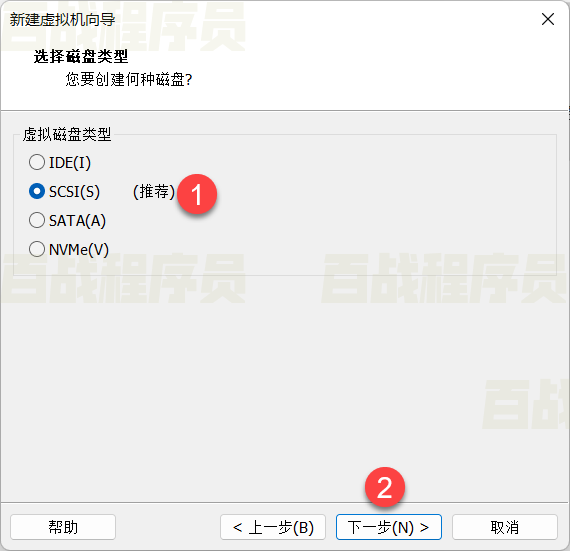This screenshot has width=570, height=551.
Task: Click the 虚拟磁盘类型 group label
Action: pyautogui.click(x=67, y=134)
